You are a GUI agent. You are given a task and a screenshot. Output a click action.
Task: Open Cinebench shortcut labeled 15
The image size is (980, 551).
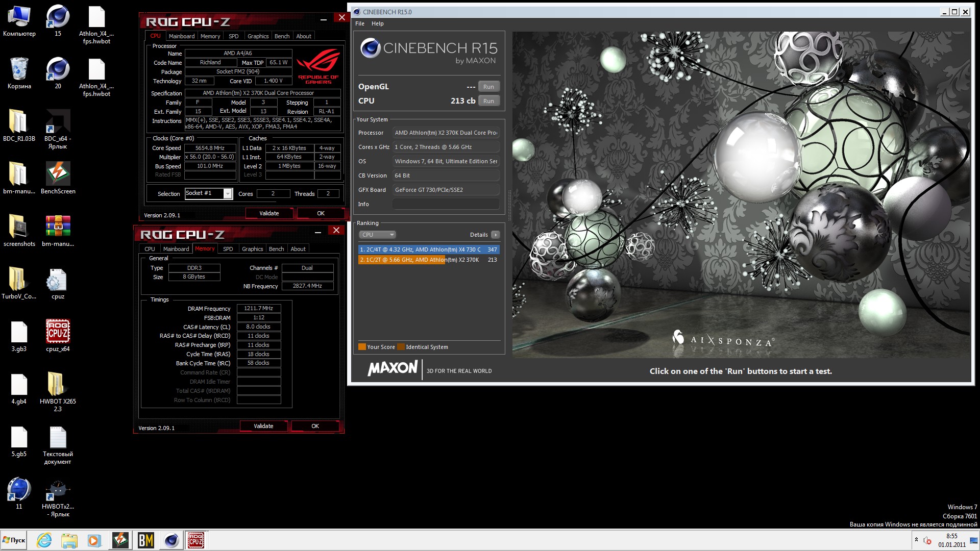58,21
